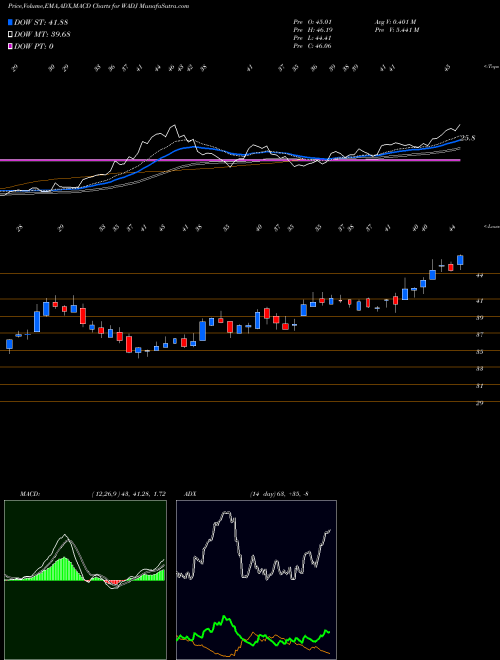Select the 'Pre C: 46.06' close value
The image size is (500, 660).
pyautogui.click(x=312, y=46)
